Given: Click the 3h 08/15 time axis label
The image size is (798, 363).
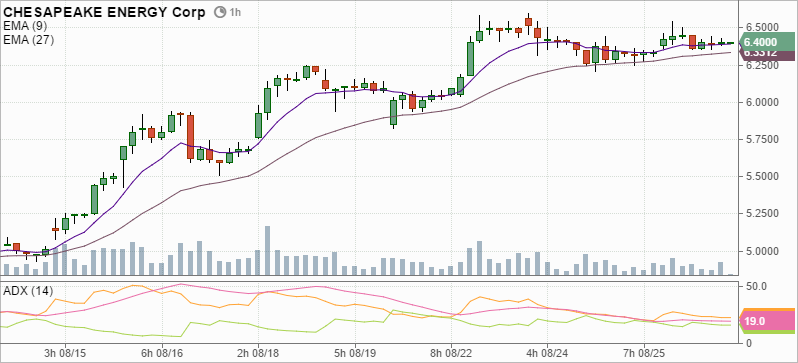Looking at the screenshot, I should point(66,352).
